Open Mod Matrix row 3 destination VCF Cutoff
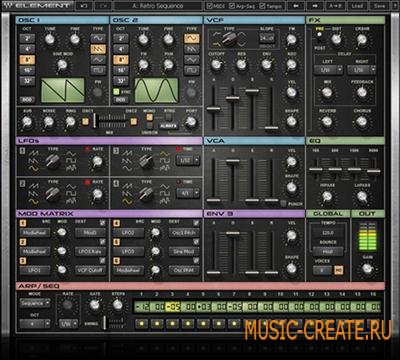The image size is (400, 360). 90,270
